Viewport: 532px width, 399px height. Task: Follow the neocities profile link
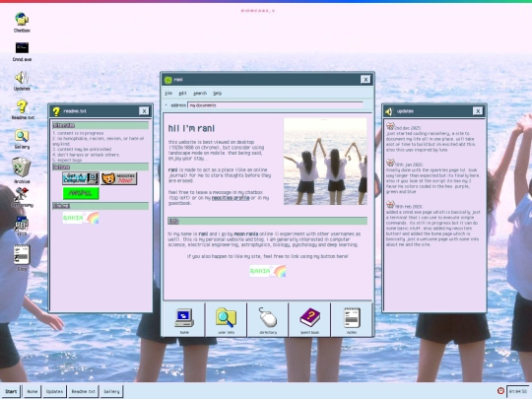[231, 198]
